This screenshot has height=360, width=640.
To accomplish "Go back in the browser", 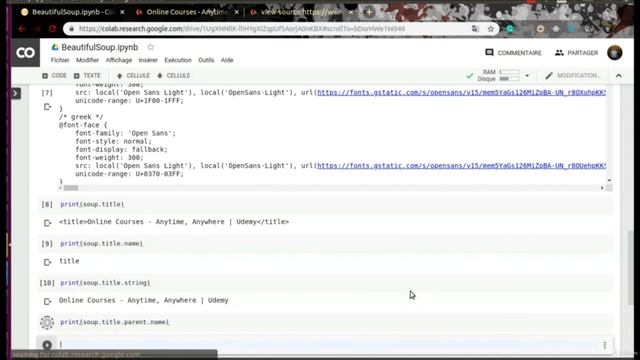I will click(22, 29).
